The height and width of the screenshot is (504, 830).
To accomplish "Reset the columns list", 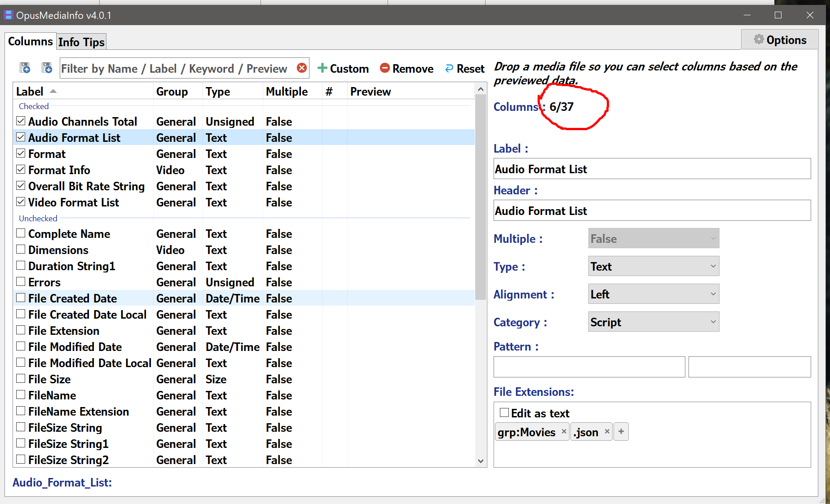I will point(464,69).
